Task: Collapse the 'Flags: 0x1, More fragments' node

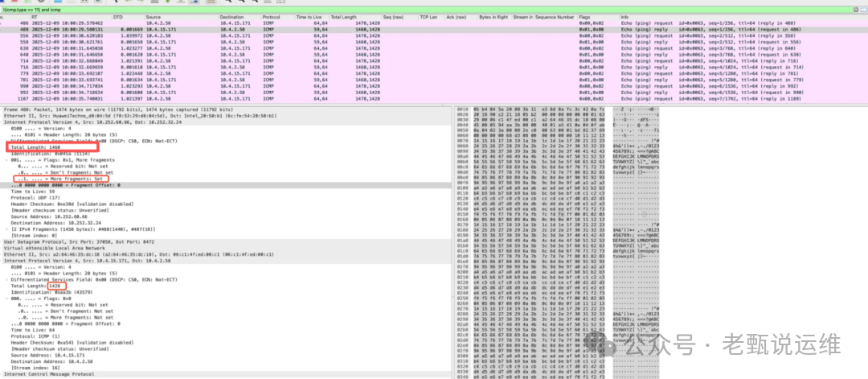Action: [8, 160]
